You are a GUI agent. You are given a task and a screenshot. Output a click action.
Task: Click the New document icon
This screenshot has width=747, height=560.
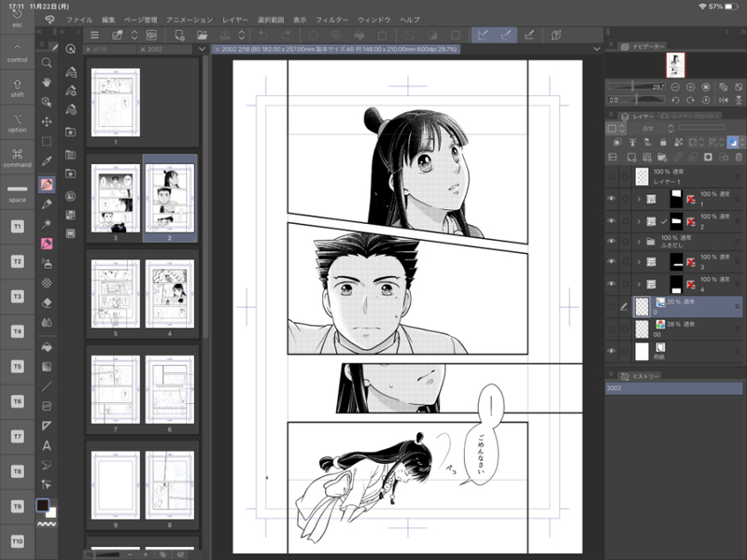pyautogui.click(x=179, y=35)
